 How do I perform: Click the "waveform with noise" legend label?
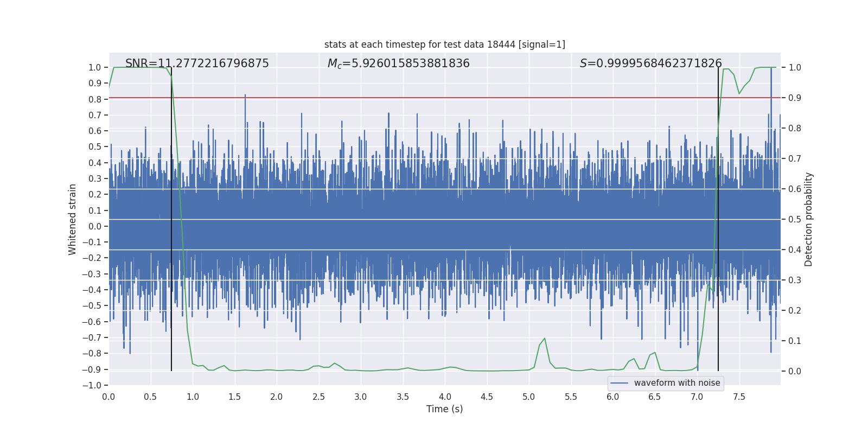[676, 383]
